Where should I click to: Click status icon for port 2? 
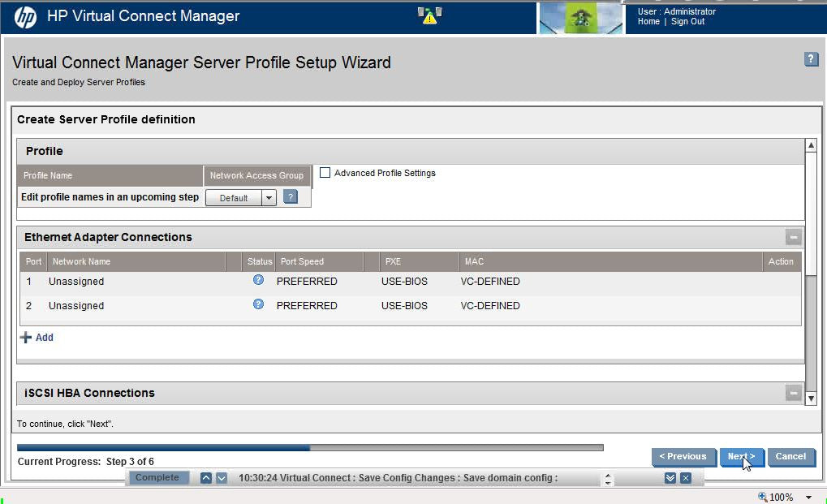(x=258, y=304)
